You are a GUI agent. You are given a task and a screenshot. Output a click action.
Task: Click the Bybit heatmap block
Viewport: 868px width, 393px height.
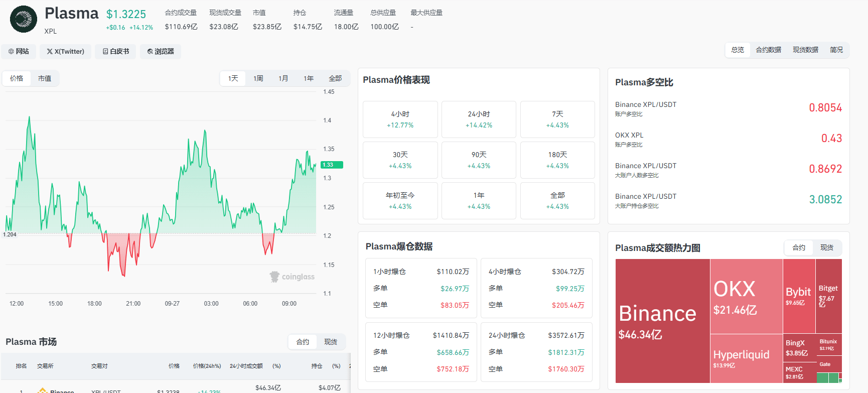[799, 296]
